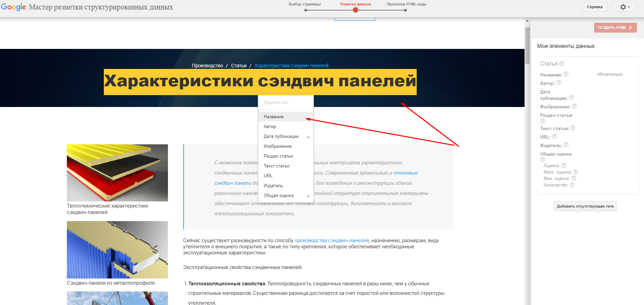Viewport: 644px width, 305px height.
Task: Click help icon next to Текст статьи
Action: tap(573, 128)
